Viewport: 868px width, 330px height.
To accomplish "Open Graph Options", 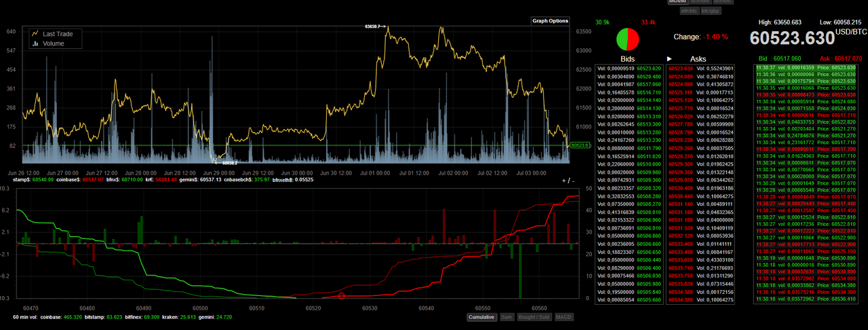I will click(x=550, y=21).
